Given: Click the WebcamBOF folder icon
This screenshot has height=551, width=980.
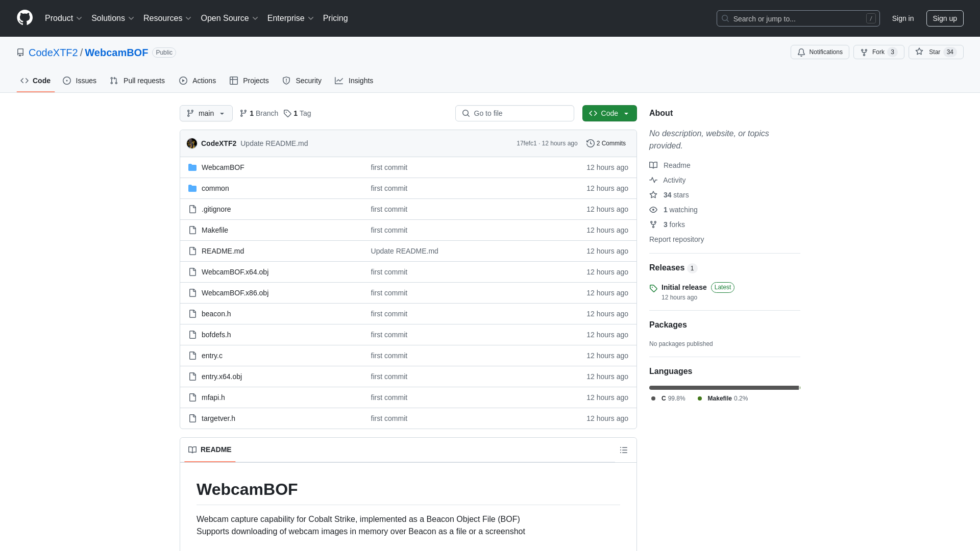Looking at the screenshot, I should [x=192, y=167].
